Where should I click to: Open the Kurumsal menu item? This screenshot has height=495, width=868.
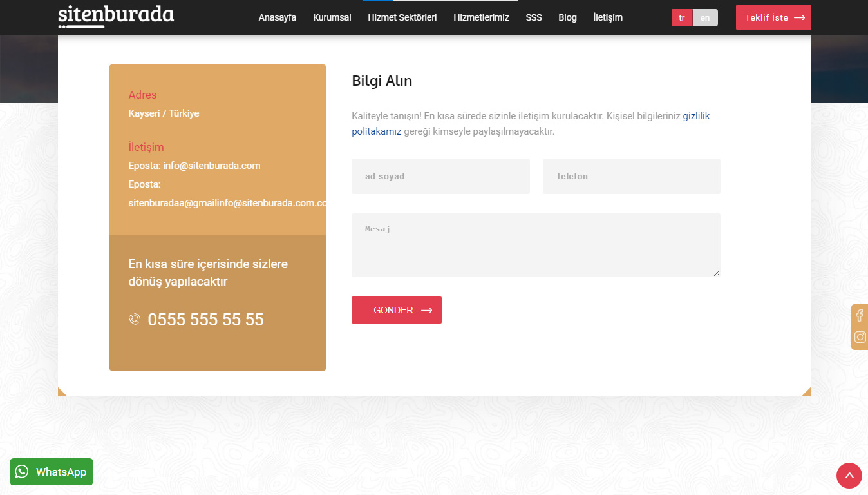(332, 17)
